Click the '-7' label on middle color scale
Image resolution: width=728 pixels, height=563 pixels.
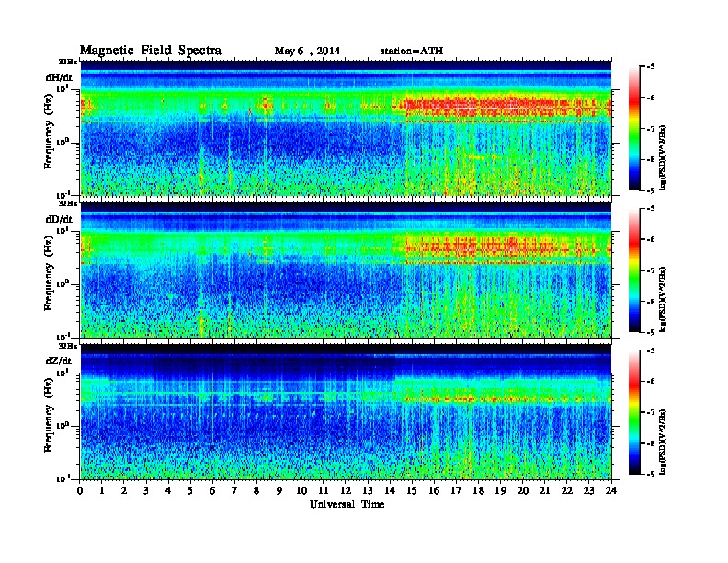click(651, 270)
